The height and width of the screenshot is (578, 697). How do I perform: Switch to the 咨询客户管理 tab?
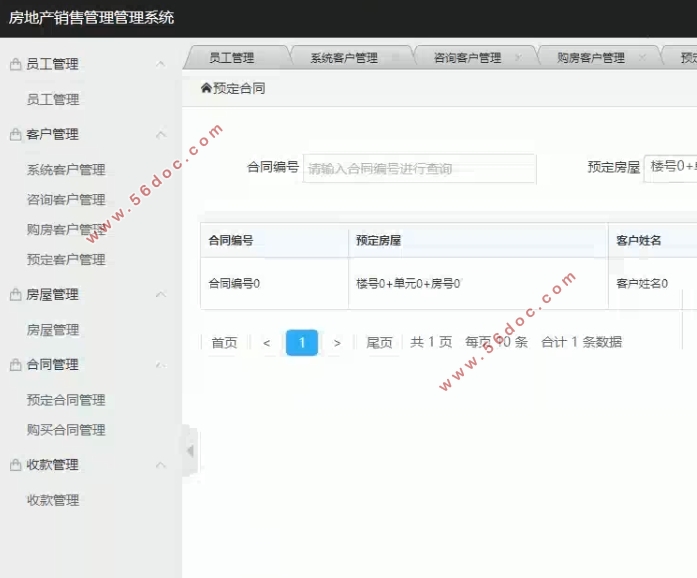tap(467, 57)
